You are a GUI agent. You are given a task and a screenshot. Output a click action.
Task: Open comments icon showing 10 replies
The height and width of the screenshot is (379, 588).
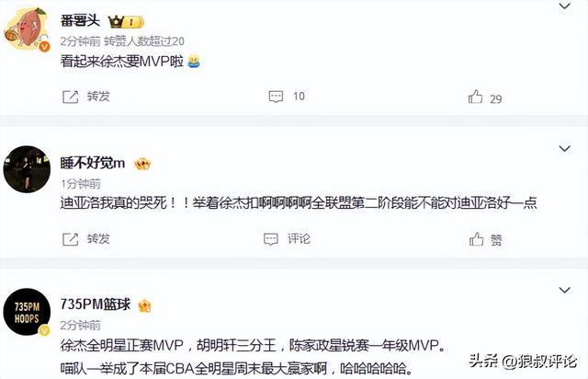tap(276, 97)
